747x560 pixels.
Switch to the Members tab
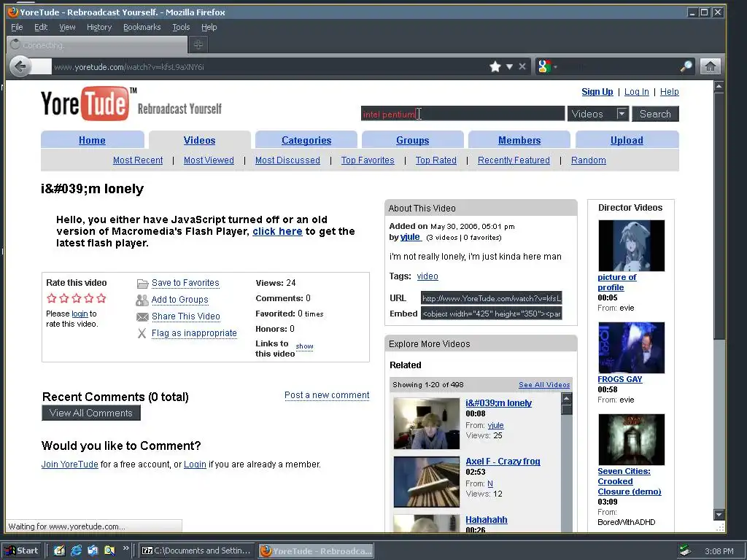pos(519,140)
